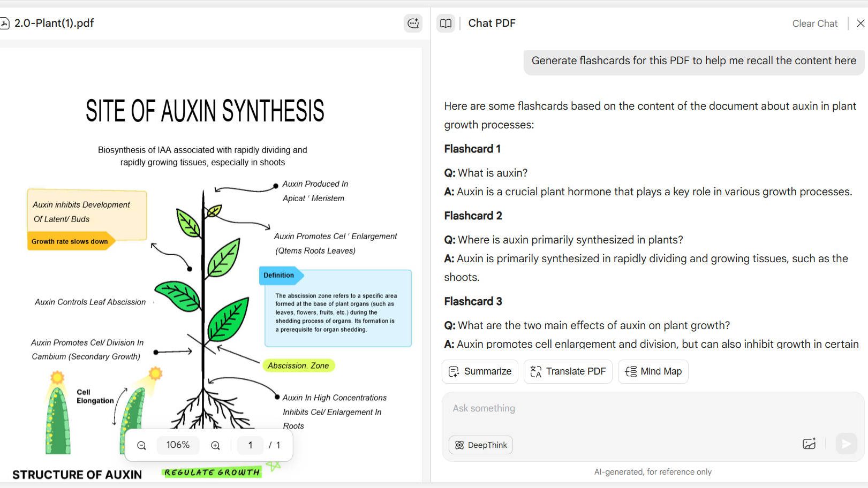Screen dimensions: 868x488
Task: Open the book icon beside Chat PDF
Action: click(446, 23)
